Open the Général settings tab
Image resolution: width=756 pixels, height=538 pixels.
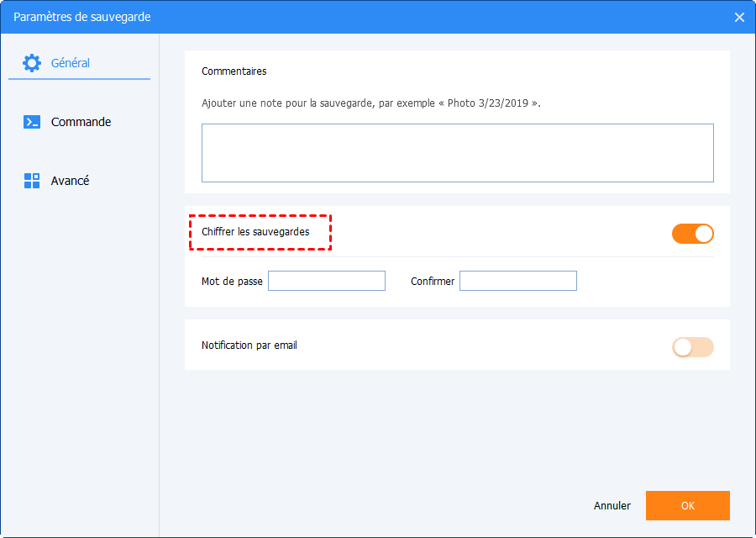coord(80,63)
